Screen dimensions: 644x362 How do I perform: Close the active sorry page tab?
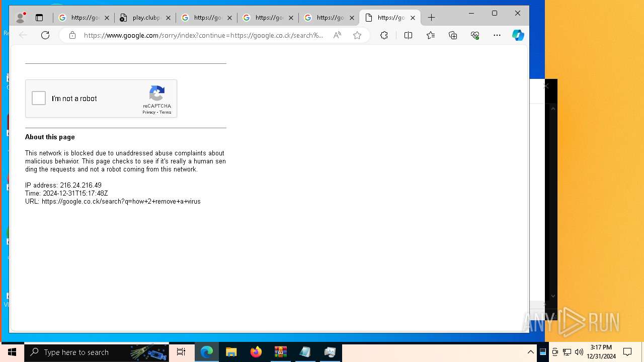click(x=413, y=18)
